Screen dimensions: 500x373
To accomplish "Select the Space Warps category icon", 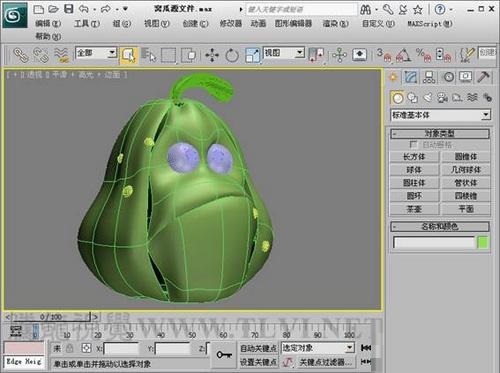I will click(x=472, y=98).
